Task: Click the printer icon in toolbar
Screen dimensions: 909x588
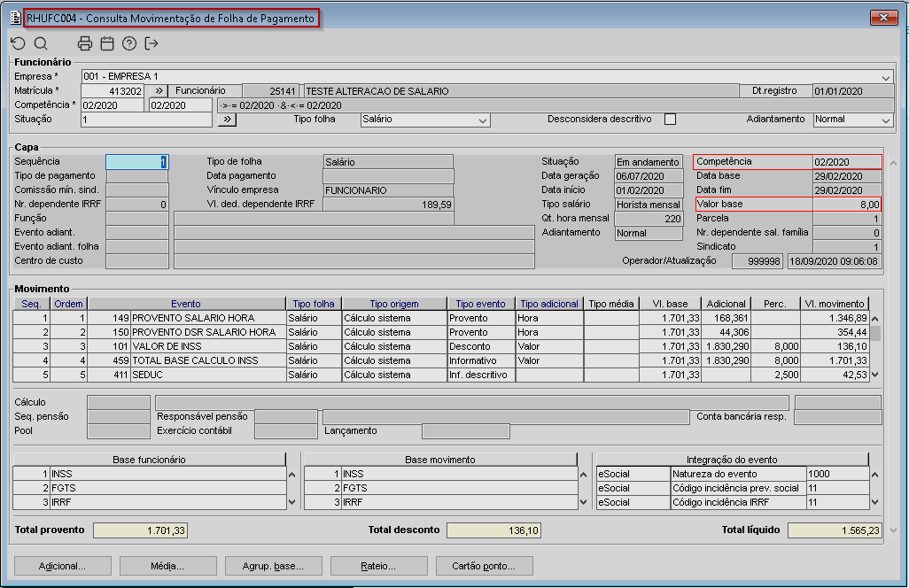Action: 85,43
